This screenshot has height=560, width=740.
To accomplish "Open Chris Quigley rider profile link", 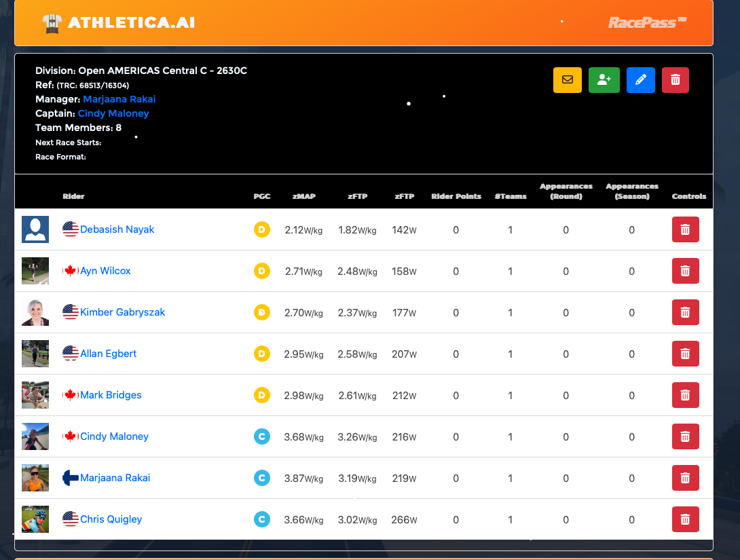I will tap(111, 519).
